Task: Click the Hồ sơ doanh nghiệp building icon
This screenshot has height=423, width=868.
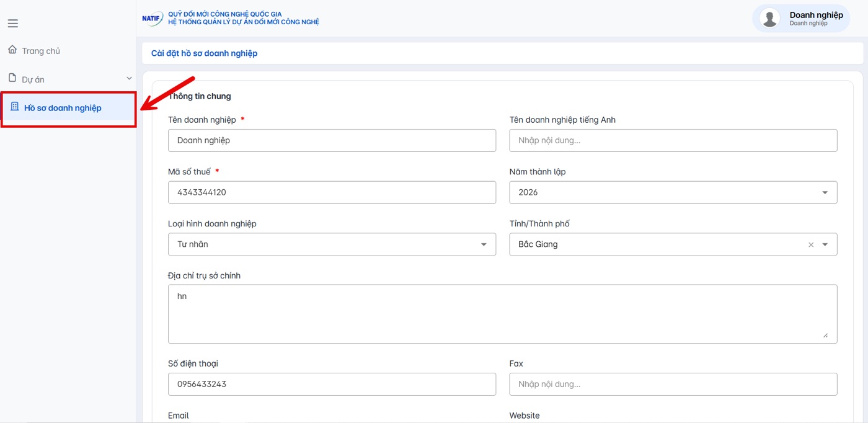Action: point(15,107)
